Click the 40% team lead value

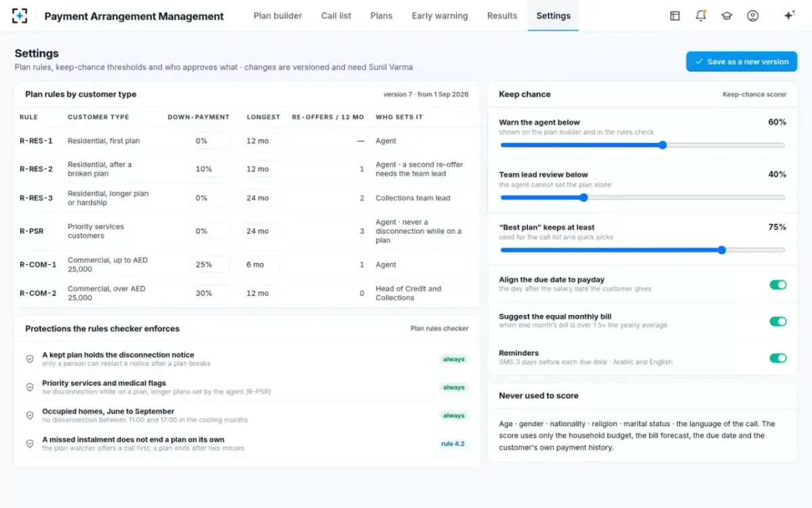pos(777,175)
